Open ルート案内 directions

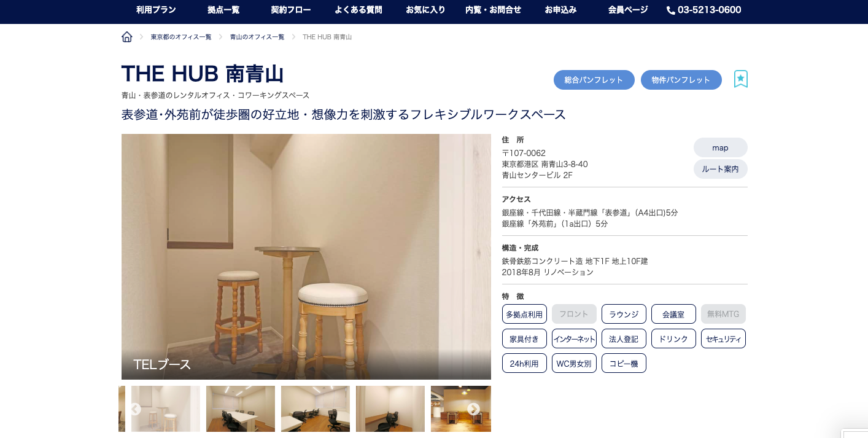pos(721,169)
